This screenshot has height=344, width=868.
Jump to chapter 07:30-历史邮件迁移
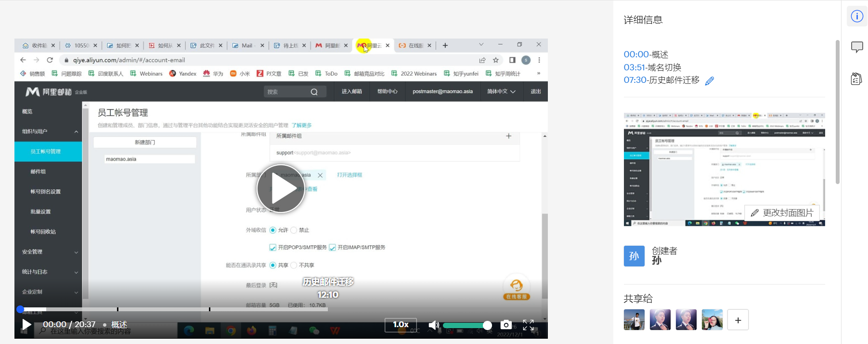661,80
